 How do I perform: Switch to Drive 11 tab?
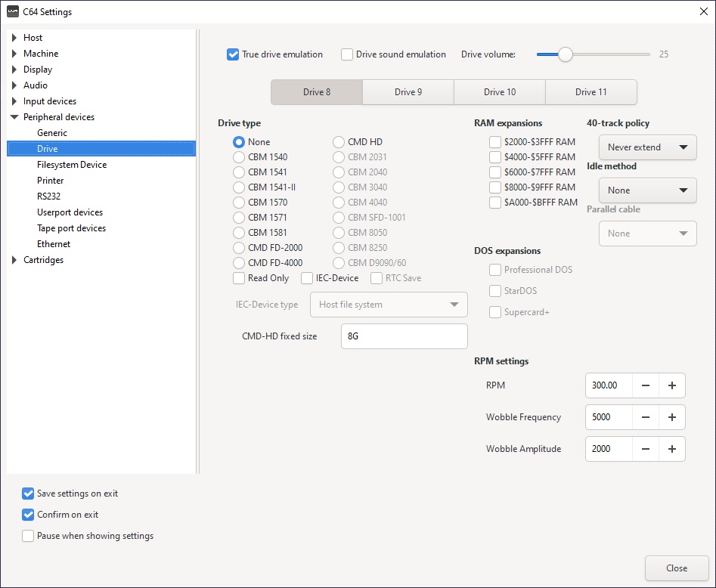(591, 92)
